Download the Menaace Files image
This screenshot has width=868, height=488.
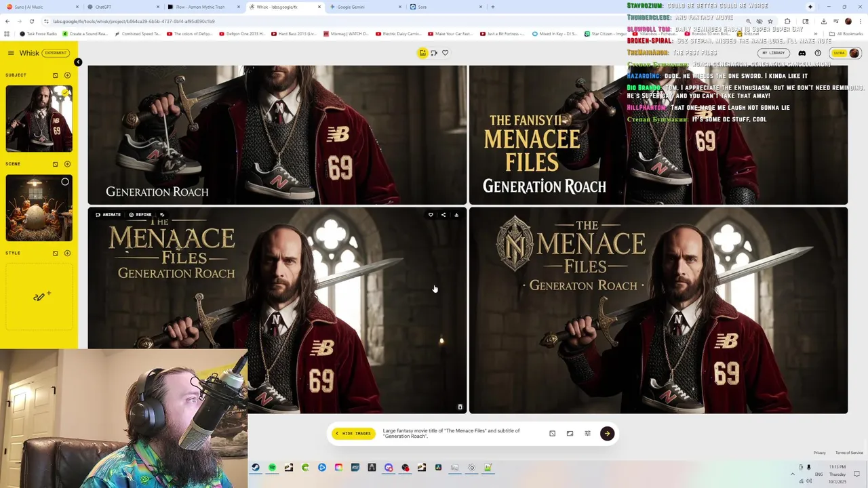pos(456,215)
